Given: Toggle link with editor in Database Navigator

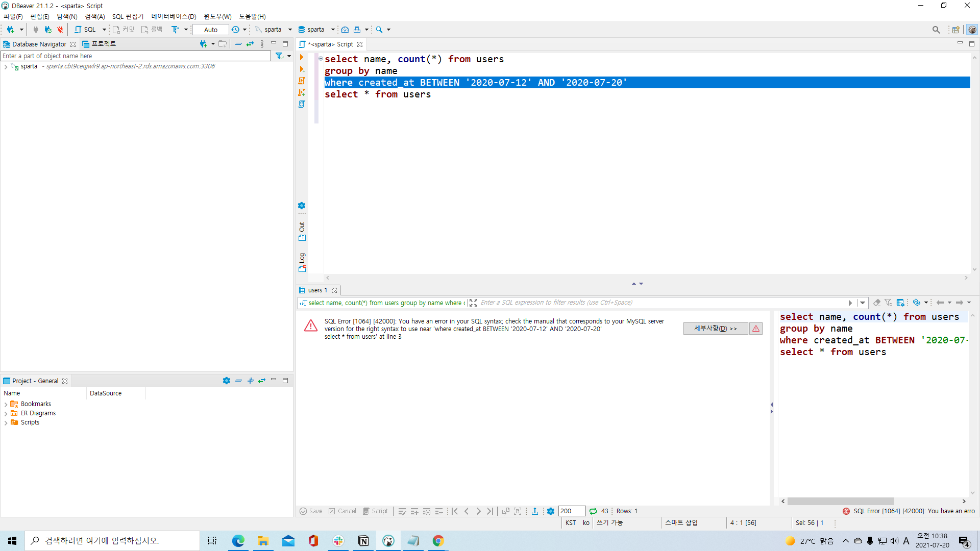Looking at the screenshot, I should pos(250,44).
